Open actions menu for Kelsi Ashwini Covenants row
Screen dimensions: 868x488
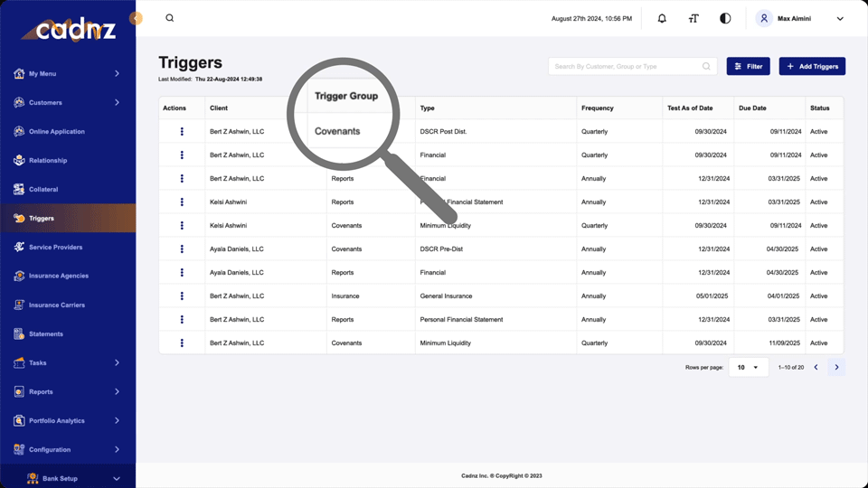pyautogui.click(x=182, y=226)
